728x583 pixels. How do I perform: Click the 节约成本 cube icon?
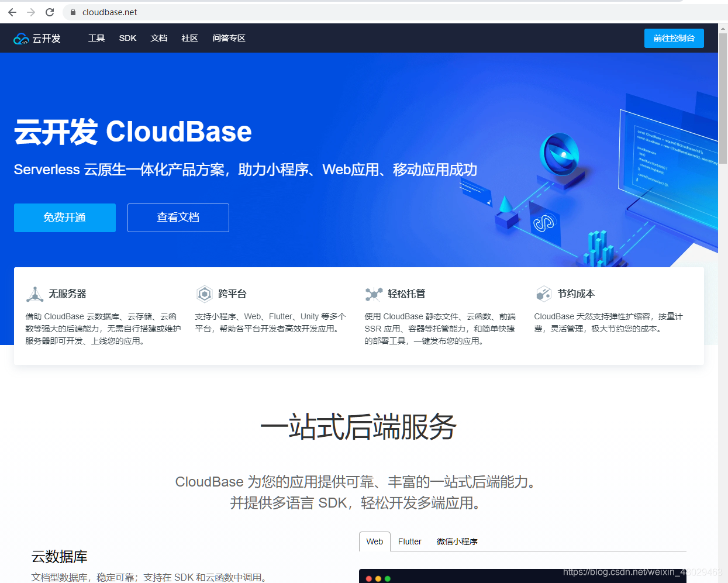(544, 294)
